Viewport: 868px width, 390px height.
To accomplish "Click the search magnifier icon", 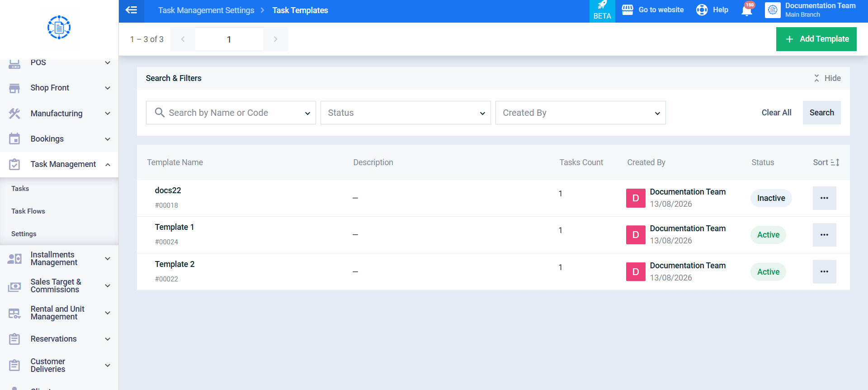I will [x=160, y=112].
